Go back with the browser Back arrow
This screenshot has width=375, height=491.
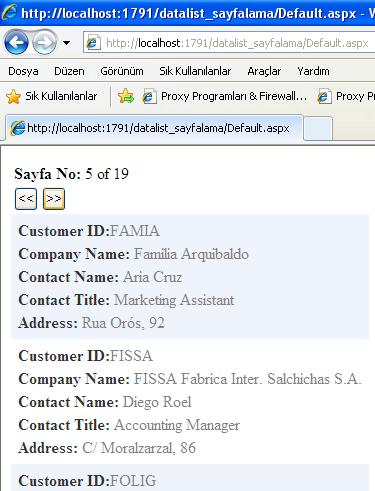coord(16,43)
